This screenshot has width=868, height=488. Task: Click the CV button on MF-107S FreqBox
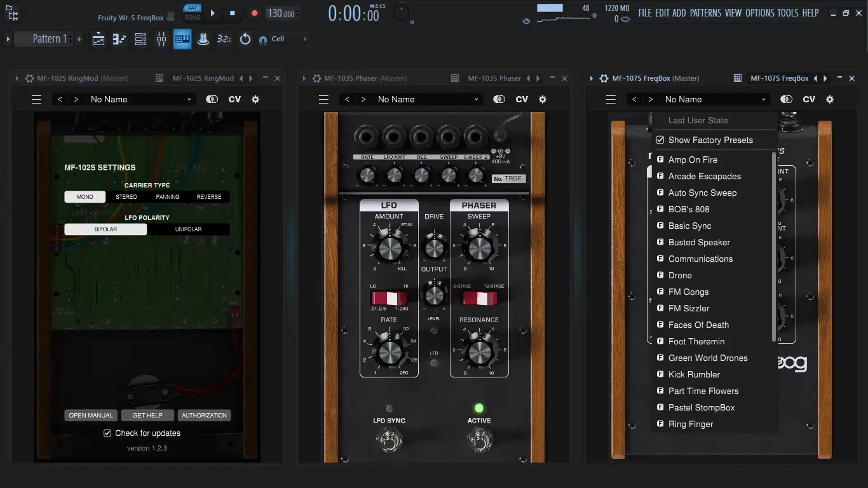coord(809,100)
